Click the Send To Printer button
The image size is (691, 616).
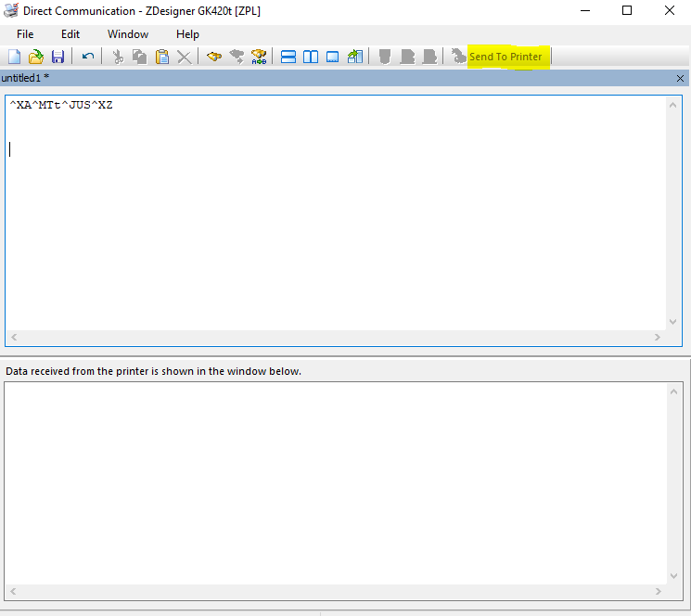click(505, 57)
